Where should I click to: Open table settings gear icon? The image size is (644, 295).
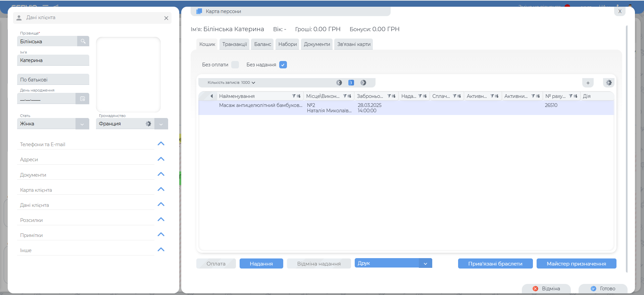pyautogui.click(x=609, y=83)
